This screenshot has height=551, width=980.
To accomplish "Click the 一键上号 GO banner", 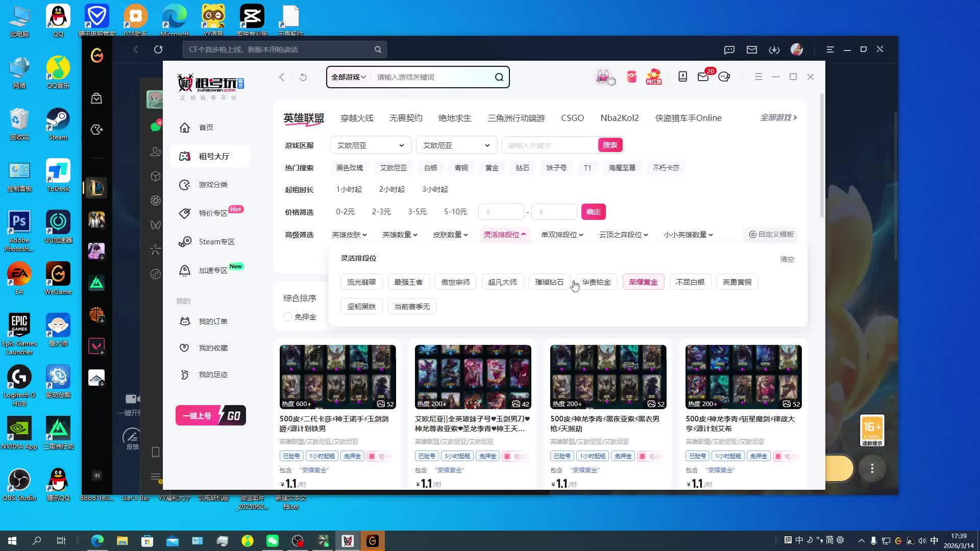I will (x=210, y=415).
